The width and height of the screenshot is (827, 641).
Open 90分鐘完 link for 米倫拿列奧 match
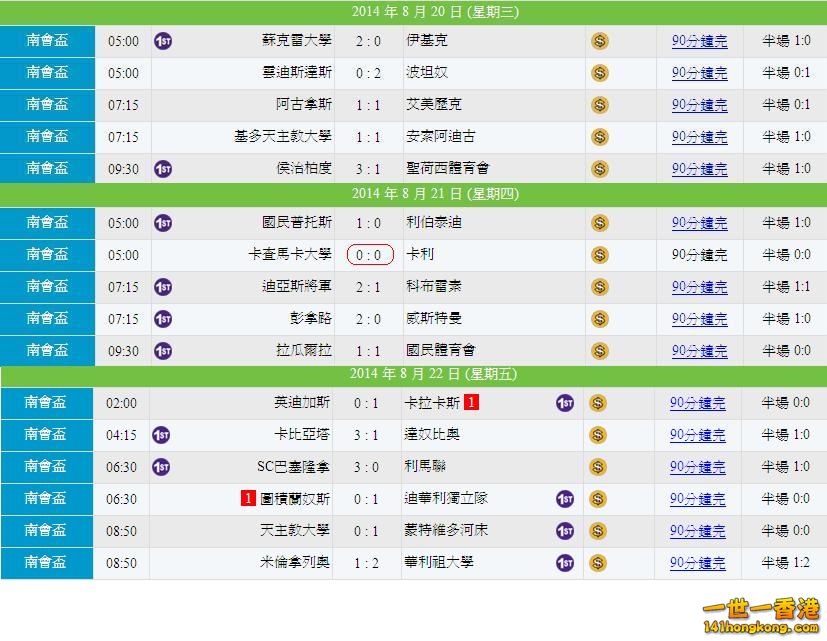(x=697, y=563)
